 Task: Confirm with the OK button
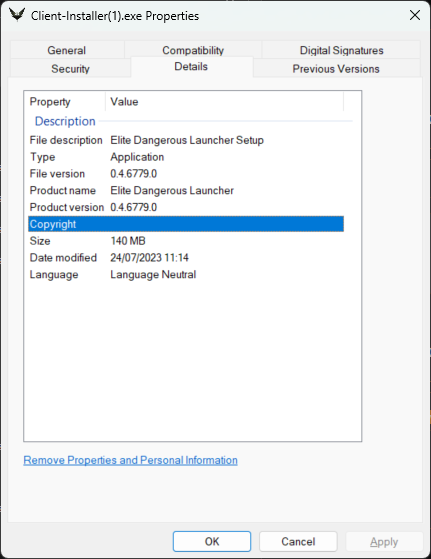[212, 542]
